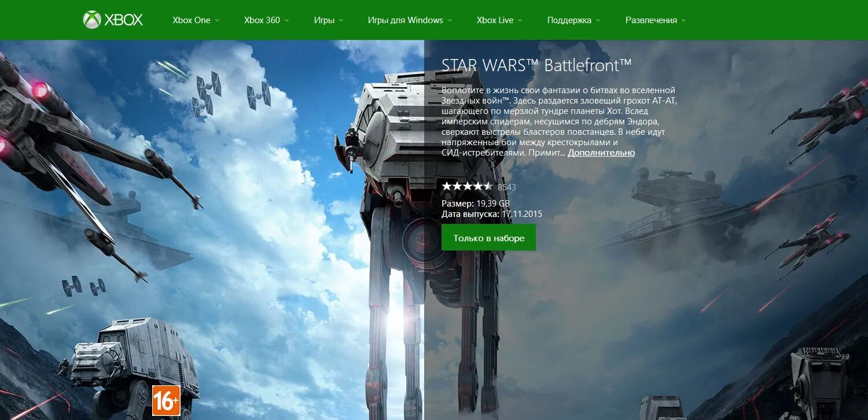The height and width of the screenshot is (420, 868).
Task: Click the 16+ age rating badge
Action: pyautogui.click(x=166, y=400)
